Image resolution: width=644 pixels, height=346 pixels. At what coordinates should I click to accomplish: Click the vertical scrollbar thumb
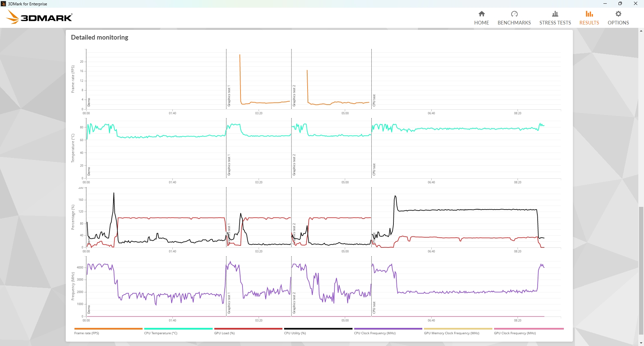coord(641,271)
